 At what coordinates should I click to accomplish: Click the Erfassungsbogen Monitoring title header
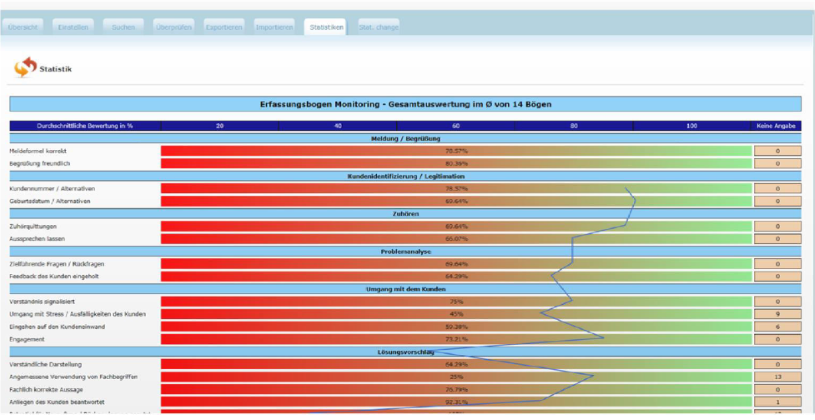(x=405, y=104)
